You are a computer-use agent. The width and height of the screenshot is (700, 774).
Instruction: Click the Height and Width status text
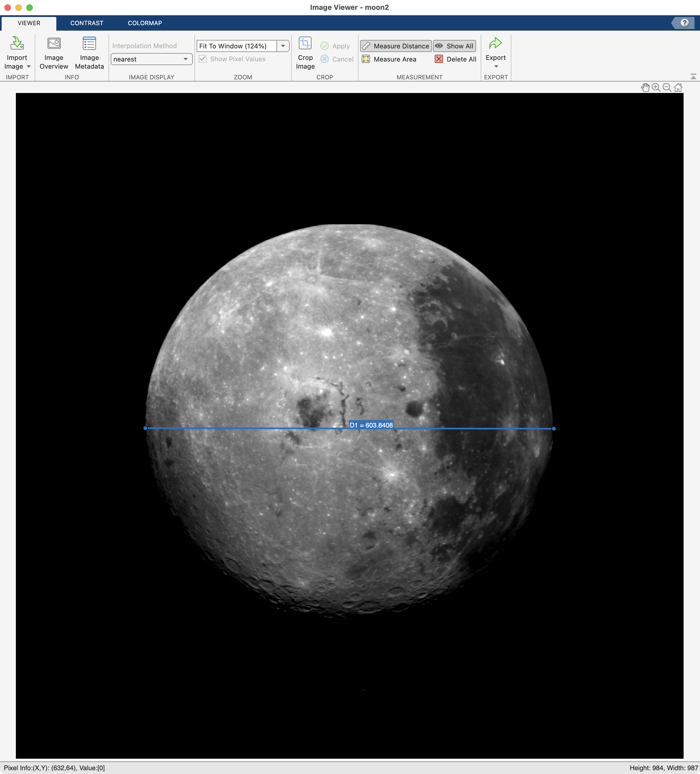[664, 768]
